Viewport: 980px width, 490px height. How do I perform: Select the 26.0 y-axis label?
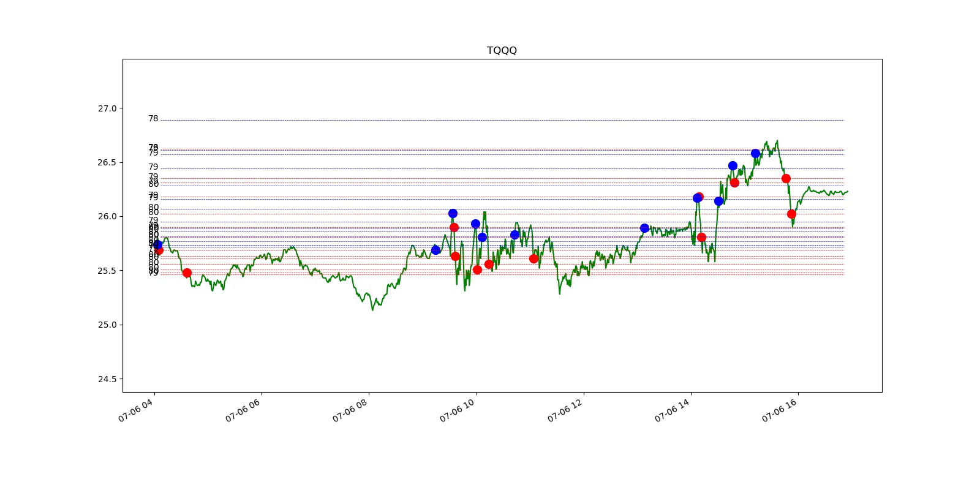[x=107, y=216]
